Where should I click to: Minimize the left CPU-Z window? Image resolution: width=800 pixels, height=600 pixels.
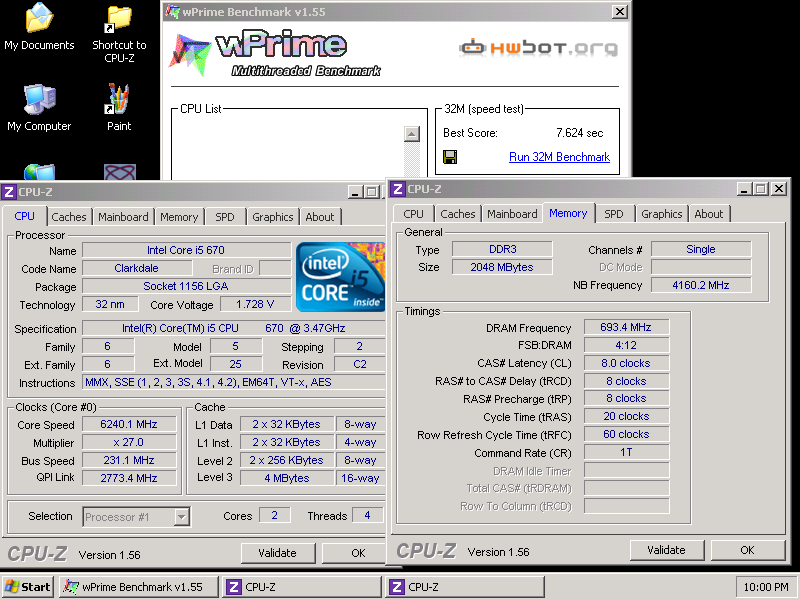click(355, 192)
